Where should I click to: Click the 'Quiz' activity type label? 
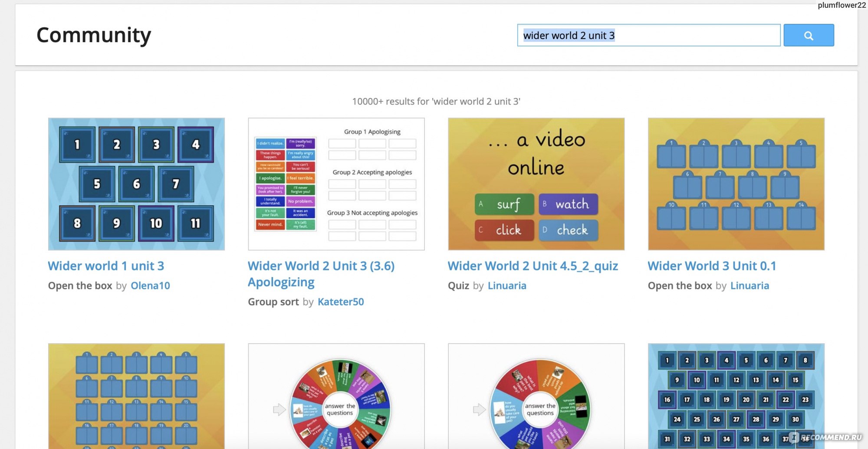tap(459, 285)
